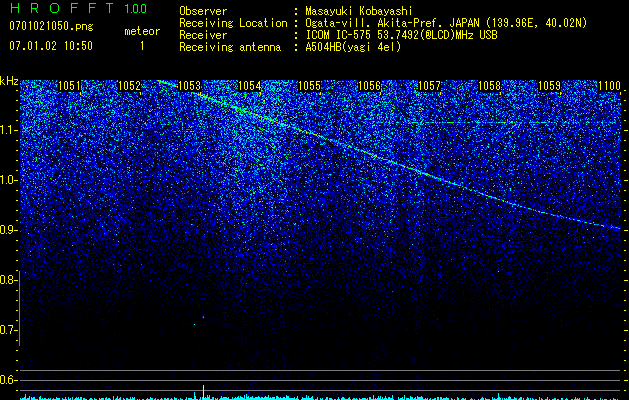Screen dimensions: 629x400
Task: Click the 1054 time marker
Action: pyautogui.click(x=249, y=86)
